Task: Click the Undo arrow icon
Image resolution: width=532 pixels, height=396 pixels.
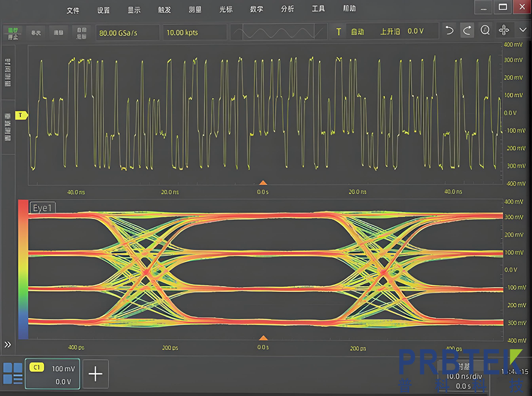Action: (450, 30)
